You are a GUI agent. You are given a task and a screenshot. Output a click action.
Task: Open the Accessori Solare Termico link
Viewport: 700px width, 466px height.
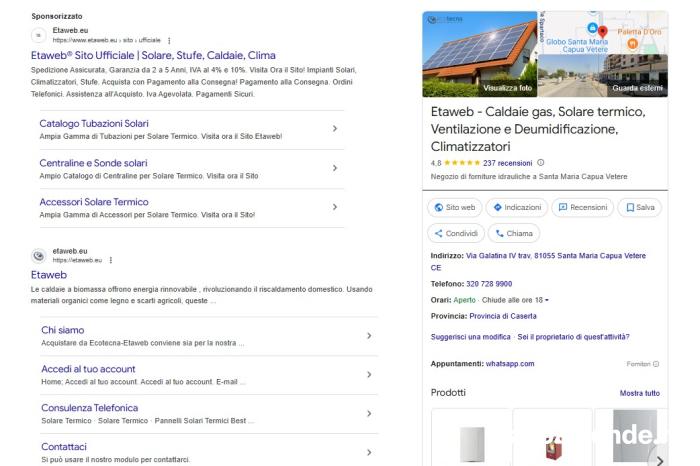click(x=94, y=202)
